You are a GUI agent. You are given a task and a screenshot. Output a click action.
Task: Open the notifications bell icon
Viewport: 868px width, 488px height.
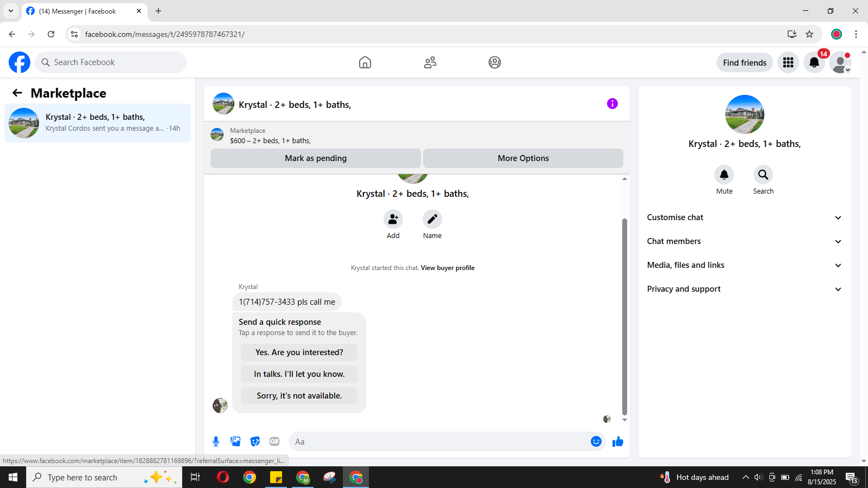click(x=814, y=62)
